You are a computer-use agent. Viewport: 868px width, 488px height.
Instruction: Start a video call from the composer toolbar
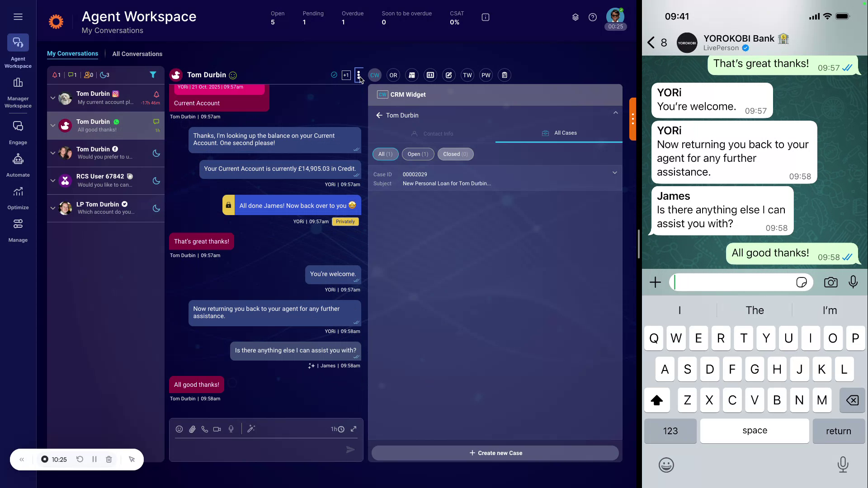pos(217,429)
